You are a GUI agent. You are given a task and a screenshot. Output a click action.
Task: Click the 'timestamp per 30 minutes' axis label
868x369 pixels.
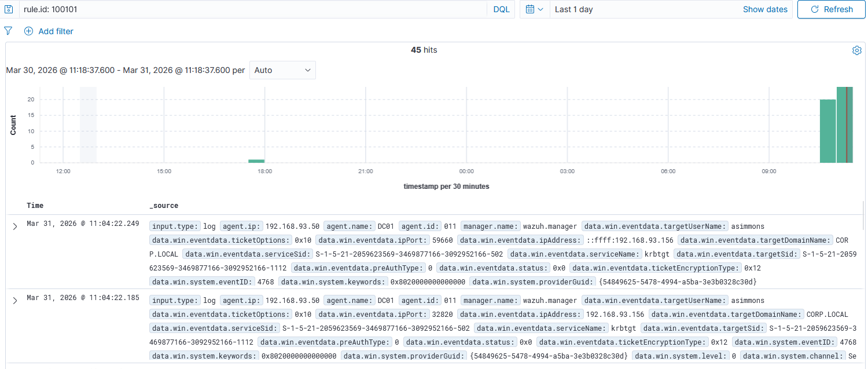point(446,187)
